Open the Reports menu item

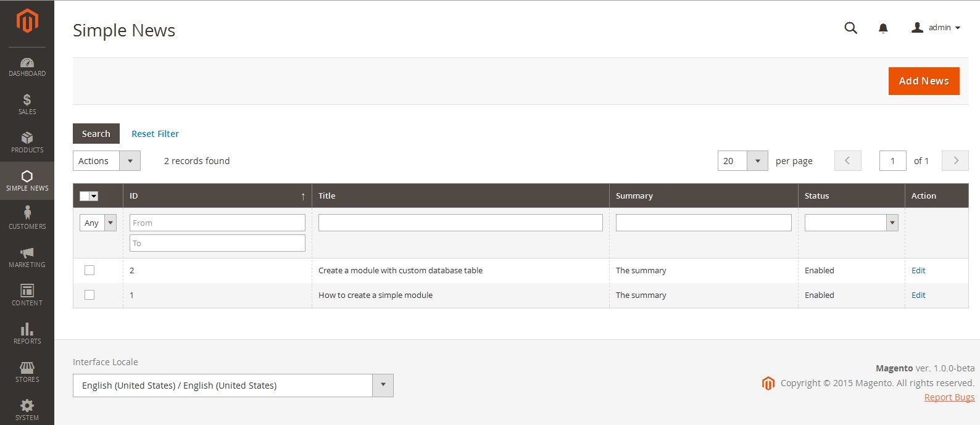point(27,333)
